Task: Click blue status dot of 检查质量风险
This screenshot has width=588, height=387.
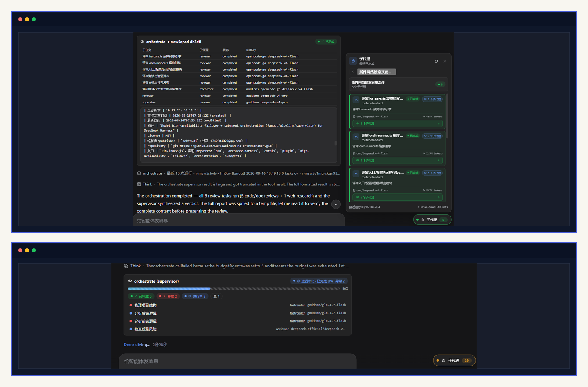Action: pyautogui.click(x=130, y=329)
